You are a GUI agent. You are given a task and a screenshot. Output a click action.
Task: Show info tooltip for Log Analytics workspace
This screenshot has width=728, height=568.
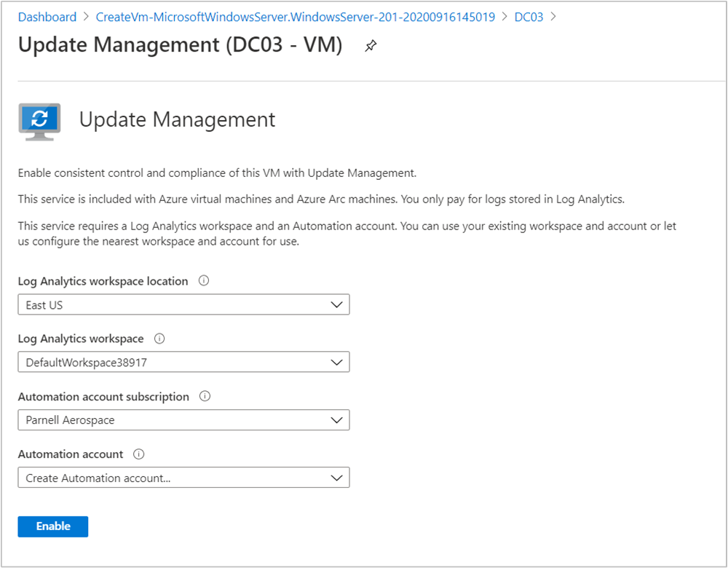click(159, 339)
